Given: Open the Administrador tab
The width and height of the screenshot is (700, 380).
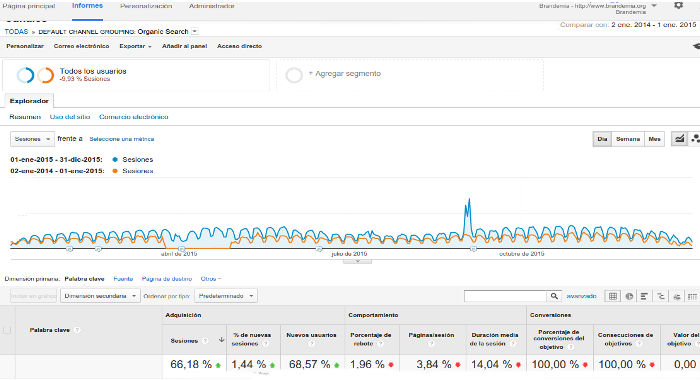Looking at the screenshot, I should pos(212,6).
